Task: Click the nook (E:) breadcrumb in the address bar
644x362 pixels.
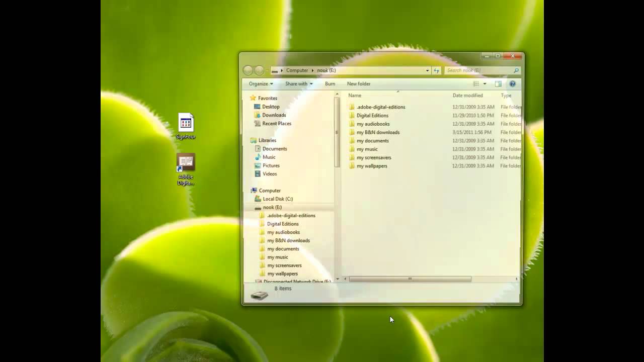Action: tap(327, 70)
